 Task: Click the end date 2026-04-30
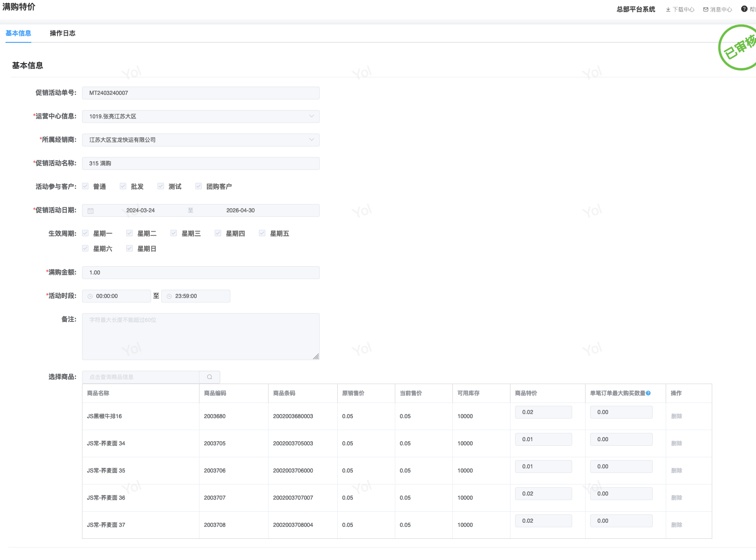point(240,210)
